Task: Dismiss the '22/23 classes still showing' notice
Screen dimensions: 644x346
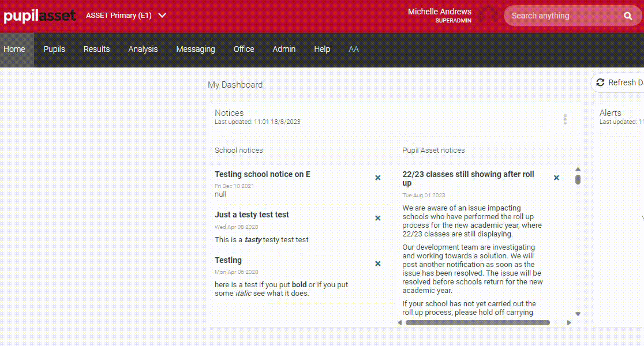Action: click(x=556, y=178)
